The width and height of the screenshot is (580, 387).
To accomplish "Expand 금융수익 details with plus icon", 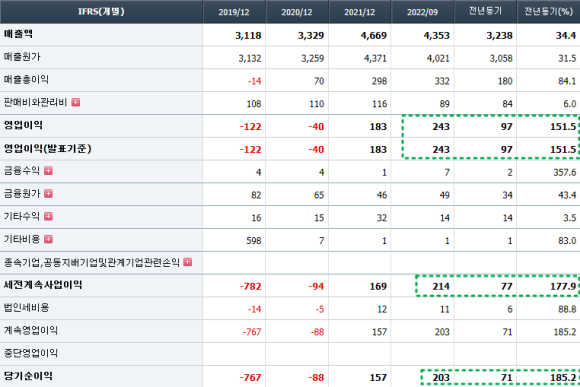I will click(48, 171).
